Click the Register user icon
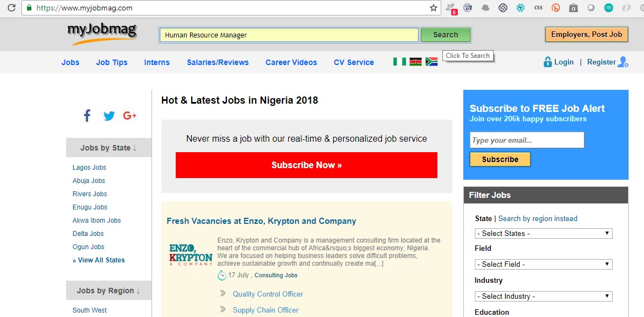The width and height of the screenshot is (644, 317). pos(623,62)
